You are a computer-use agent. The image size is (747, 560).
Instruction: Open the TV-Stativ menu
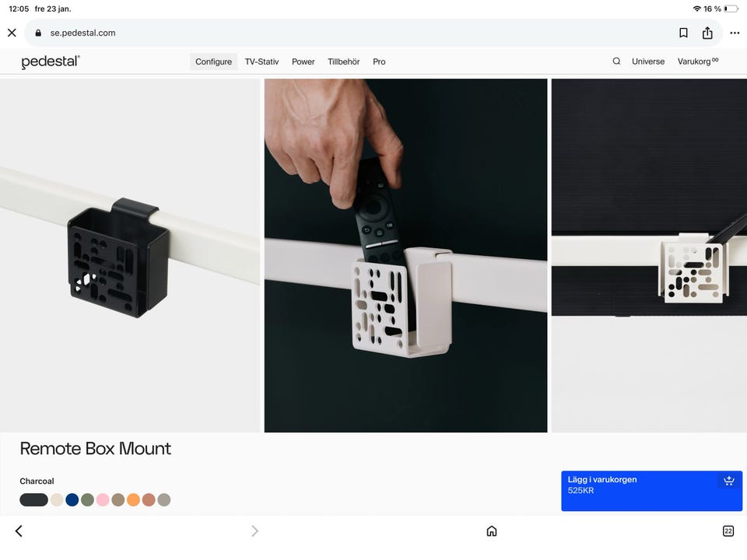261,61
